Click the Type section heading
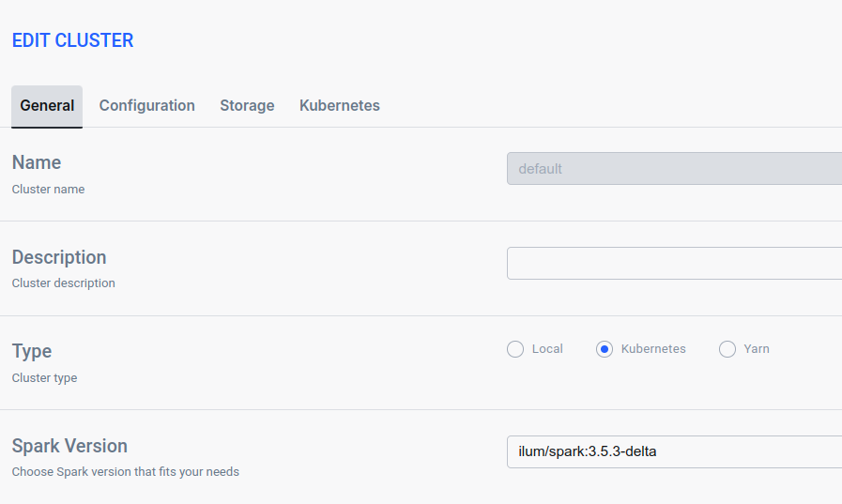This screenshot has width=842, height=504. [32, 351]
